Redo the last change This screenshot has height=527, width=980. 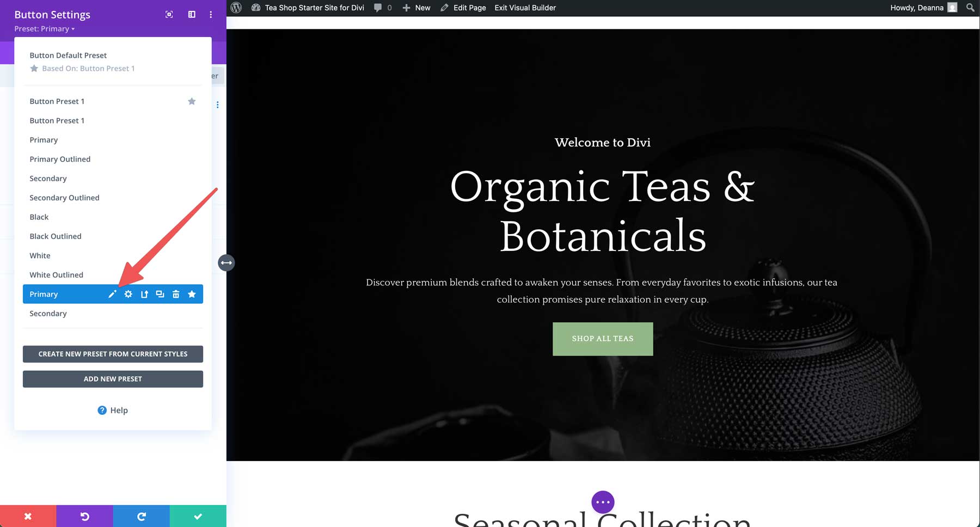point(142,516)
